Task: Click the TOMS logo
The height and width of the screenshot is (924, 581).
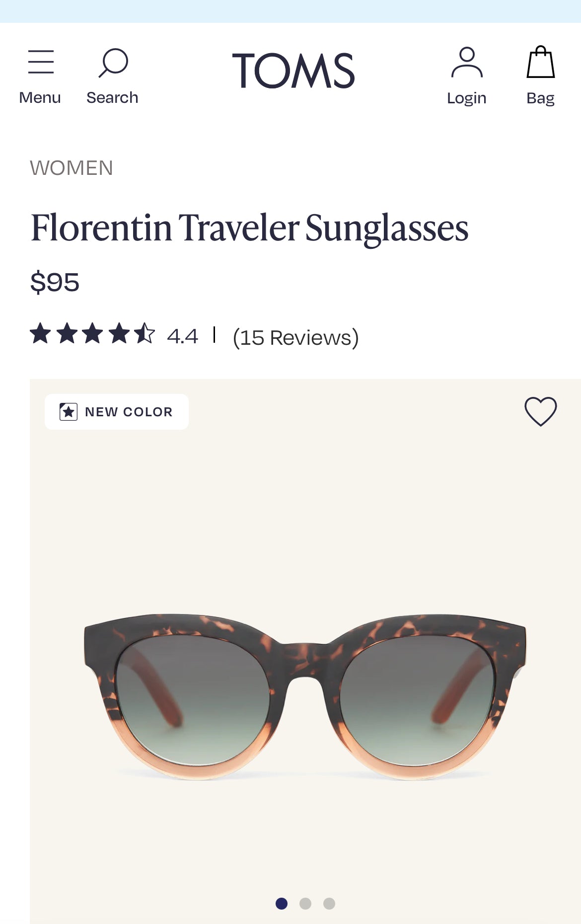Action: click(x=294, y=70)
